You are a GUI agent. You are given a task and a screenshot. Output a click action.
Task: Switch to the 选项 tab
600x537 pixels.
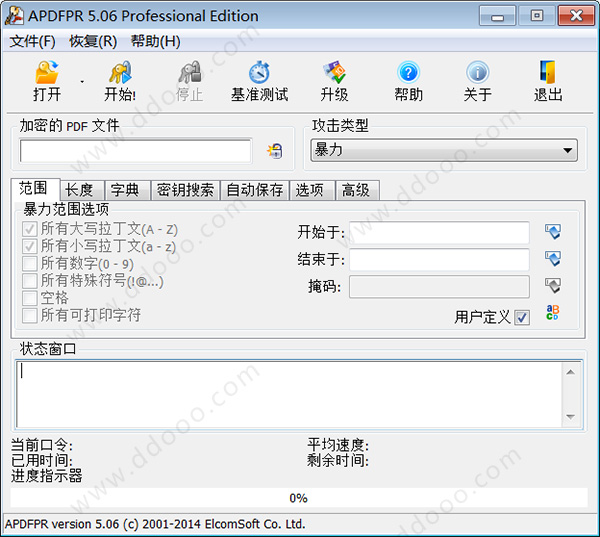(x=312, y=190)
